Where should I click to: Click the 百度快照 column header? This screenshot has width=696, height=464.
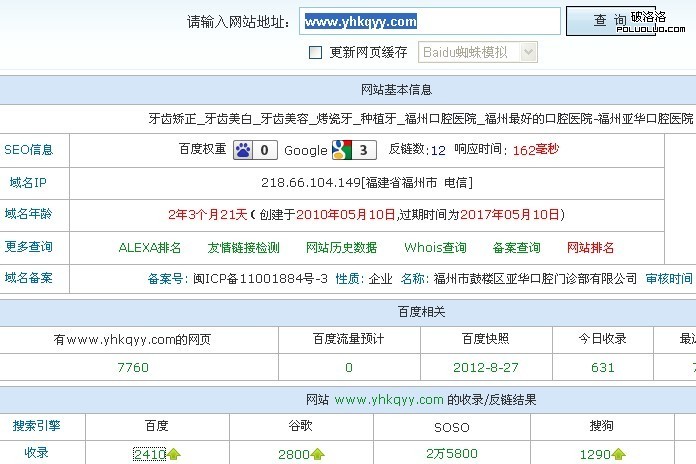(486, 339)
